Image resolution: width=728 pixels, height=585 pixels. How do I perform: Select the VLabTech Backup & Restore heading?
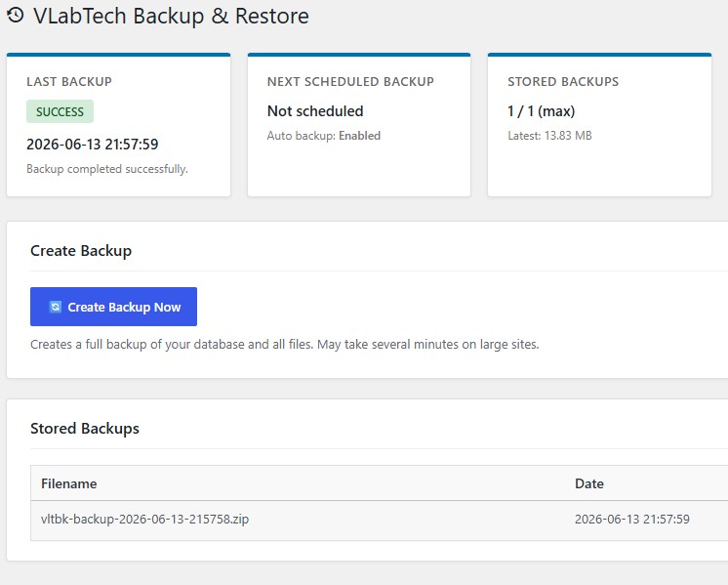[x=171, y=16]
